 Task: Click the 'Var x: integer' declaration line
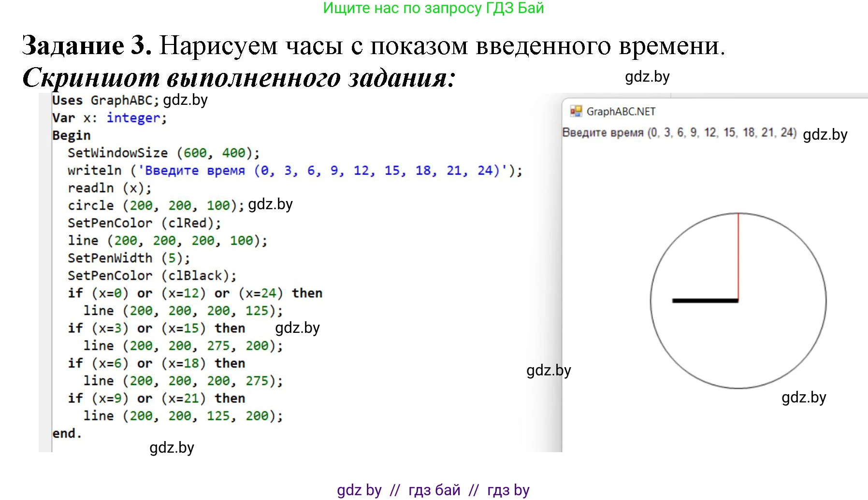(x=109, y=118)
